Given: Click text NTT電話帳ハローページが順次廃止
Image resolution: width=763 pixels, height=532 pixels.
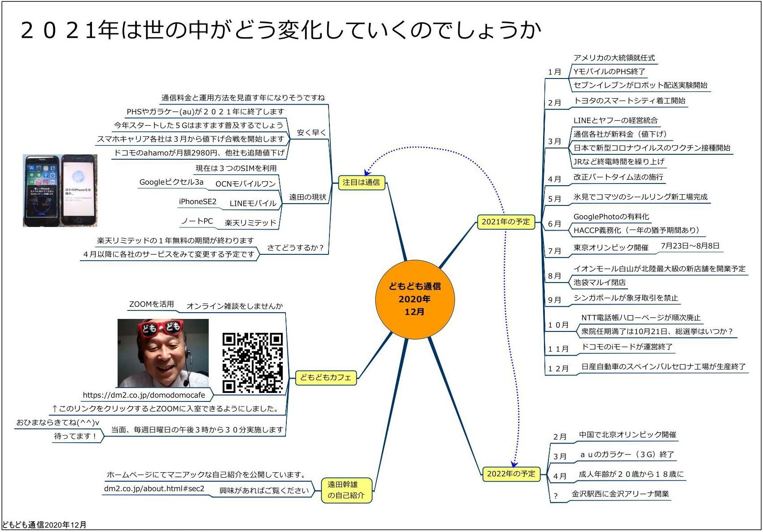Looking at the screenshot, I should (x=641, y=318).
